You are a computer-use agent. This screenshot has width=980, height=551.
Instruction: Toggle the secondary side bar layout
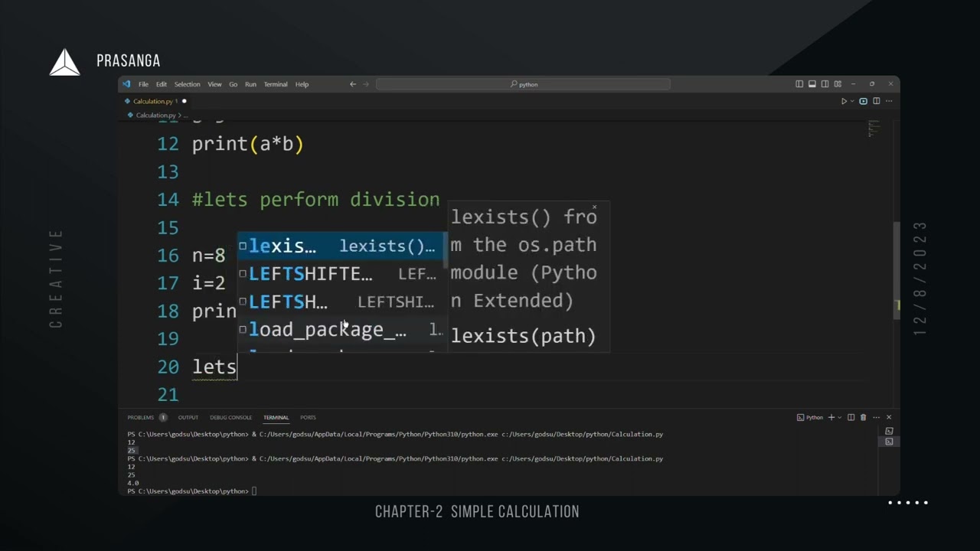pos(825,84)
